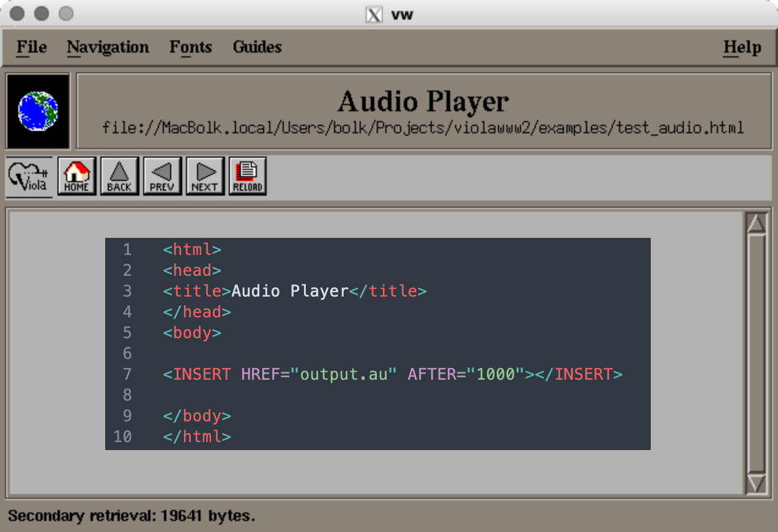Click the <body> tag on line 5
Image resolution: width=778 pixels, height=532 pixels.
click(x=192, y=333)
